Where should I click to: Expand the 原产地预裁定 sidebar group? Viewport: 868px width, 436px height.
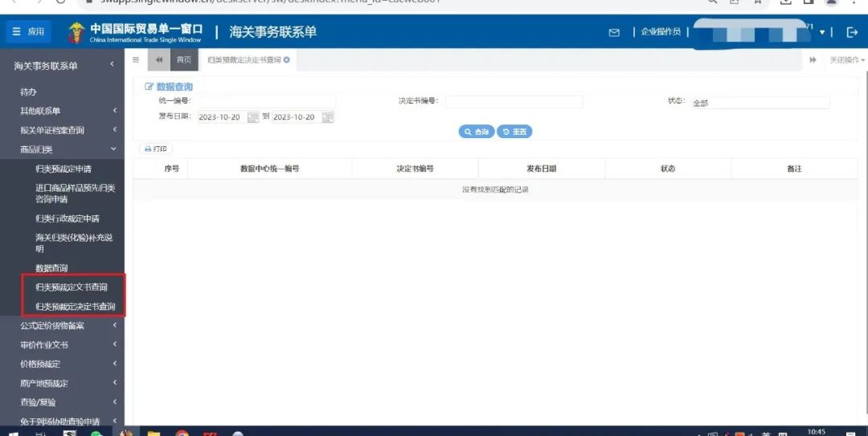(x=62, y=383)
